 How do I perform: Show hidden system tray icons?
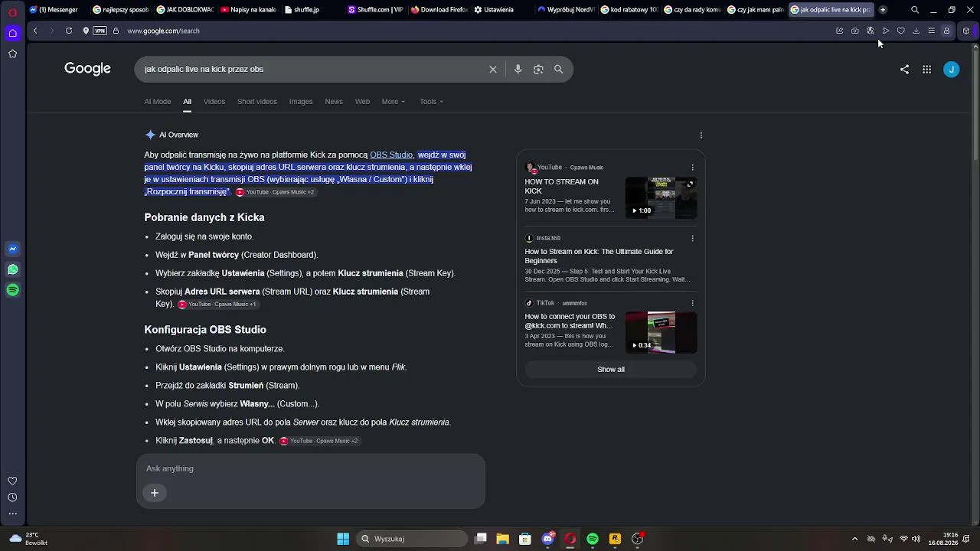point(855,539)
